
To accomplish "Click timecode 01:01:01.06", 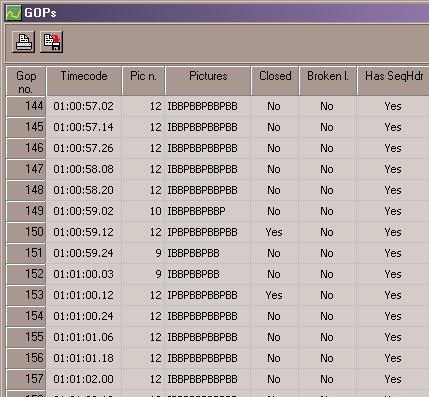I will pos(83,337).
